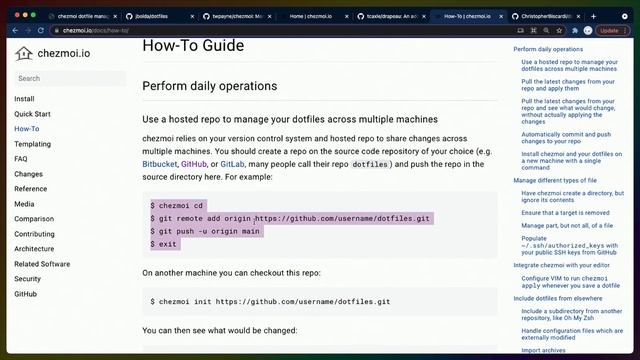
Task: Go back to the previous page
Action: pos(15,31)
